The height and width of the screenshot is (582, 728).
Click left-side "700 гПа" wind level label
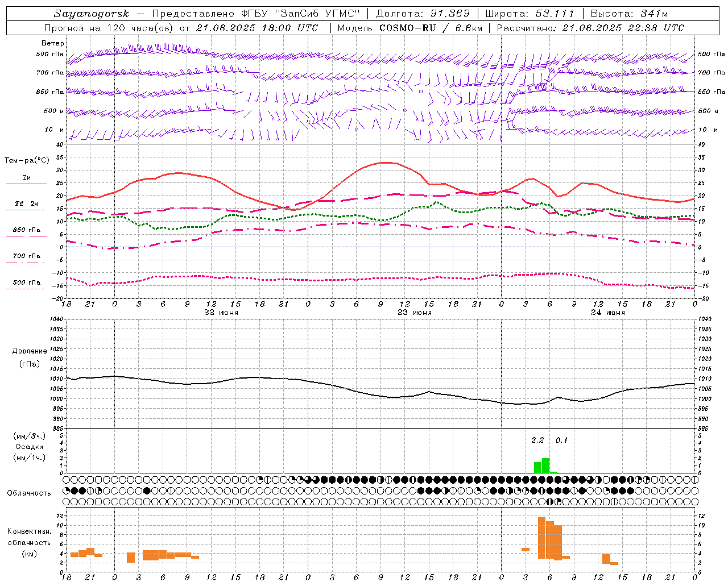point(50,73)
